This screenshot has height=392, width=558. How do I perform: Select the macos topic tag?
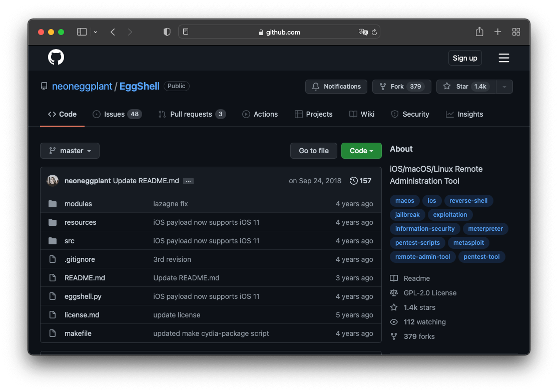(x=405, y=200)
